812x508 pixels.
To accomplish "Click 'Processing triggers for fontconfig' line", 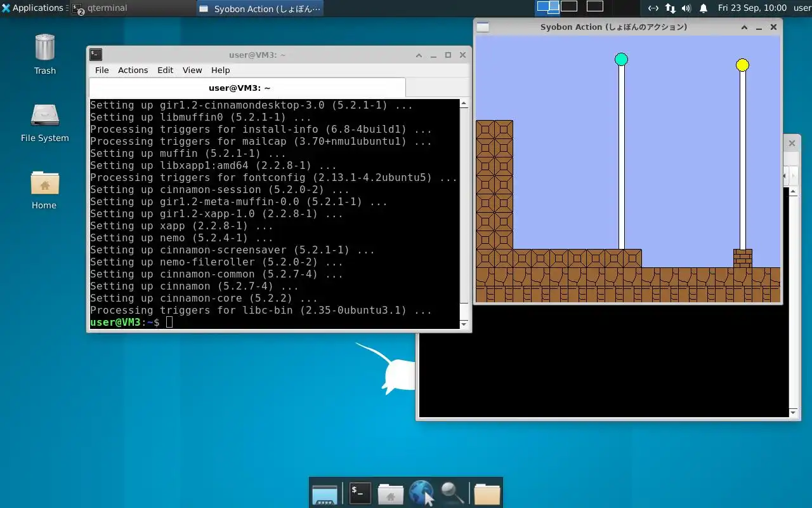I will click(273, 178).
